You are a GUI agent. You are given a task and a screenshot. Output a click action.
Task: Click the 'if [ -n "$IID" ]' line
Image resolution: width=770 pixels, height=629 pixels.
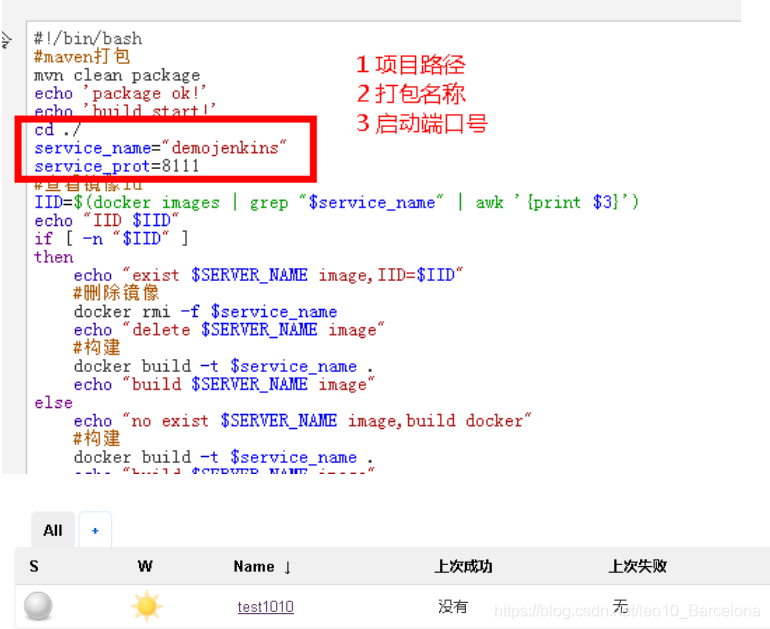111,239
